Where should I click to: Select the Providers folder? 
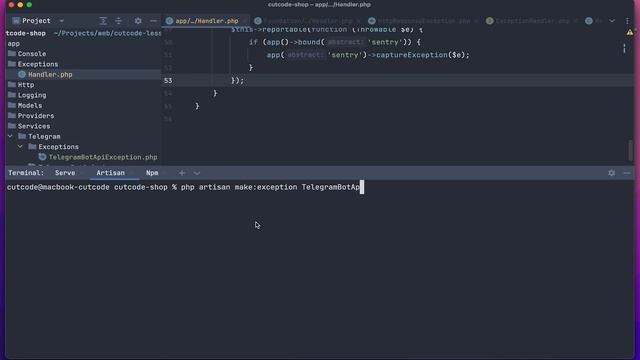pos(36,116)
